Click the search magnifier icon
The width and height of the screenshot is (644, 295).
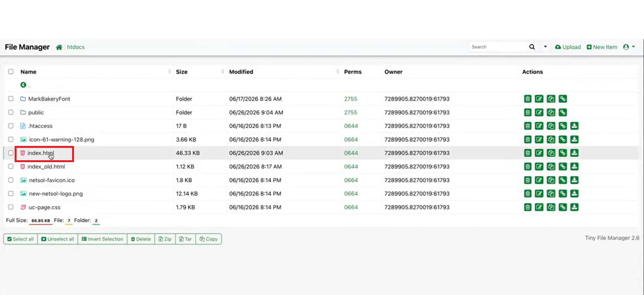[x=532, y=47]
